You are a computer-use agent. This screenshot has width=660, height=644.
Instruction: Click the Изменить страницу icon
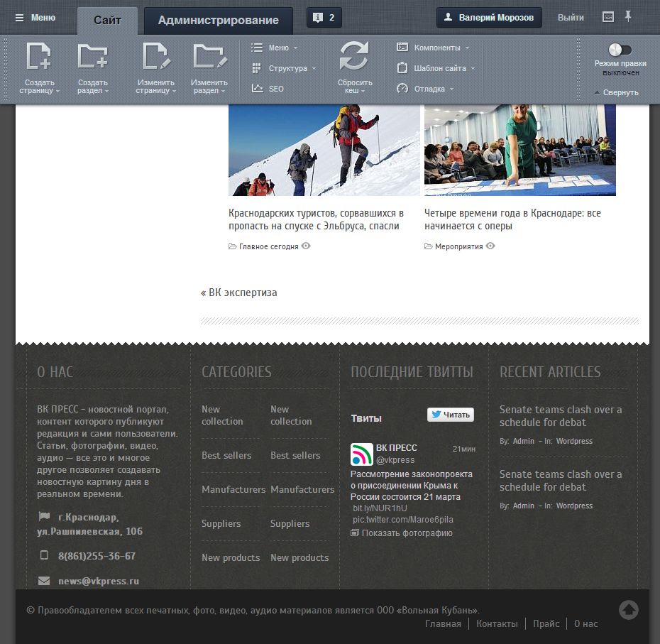tap(155, 55)
